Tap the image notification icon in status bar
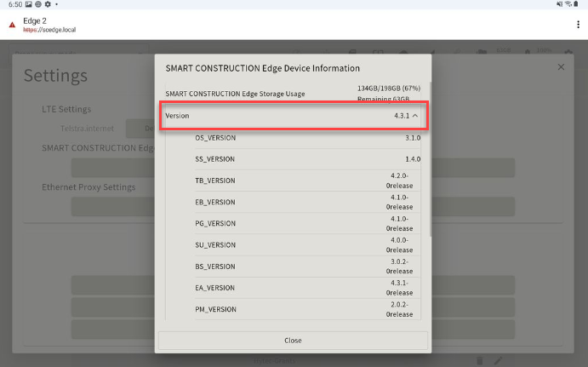 pos(28,4)
